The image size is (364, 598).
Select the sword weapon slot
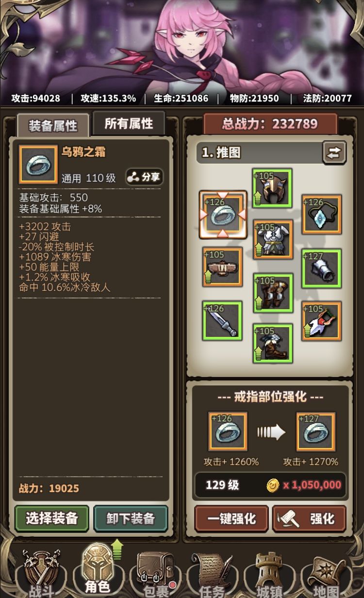pyautogui.click(x=222, y=320)
